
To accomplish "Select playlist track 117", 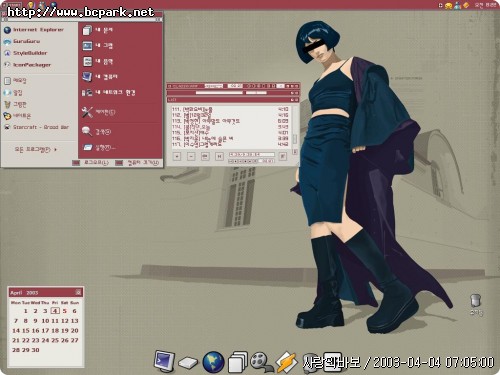I will pyautogui.click(x=230, y=144).
